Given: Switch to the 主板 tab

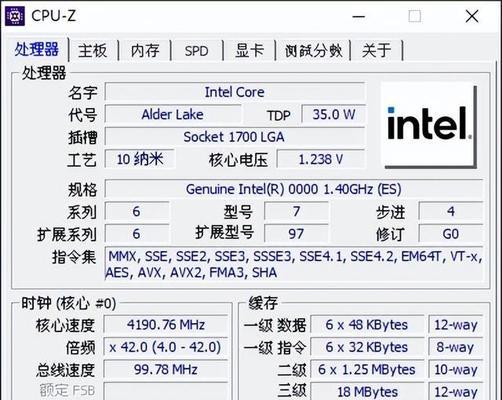Looking at the screenshot, I should coord(93,51).
